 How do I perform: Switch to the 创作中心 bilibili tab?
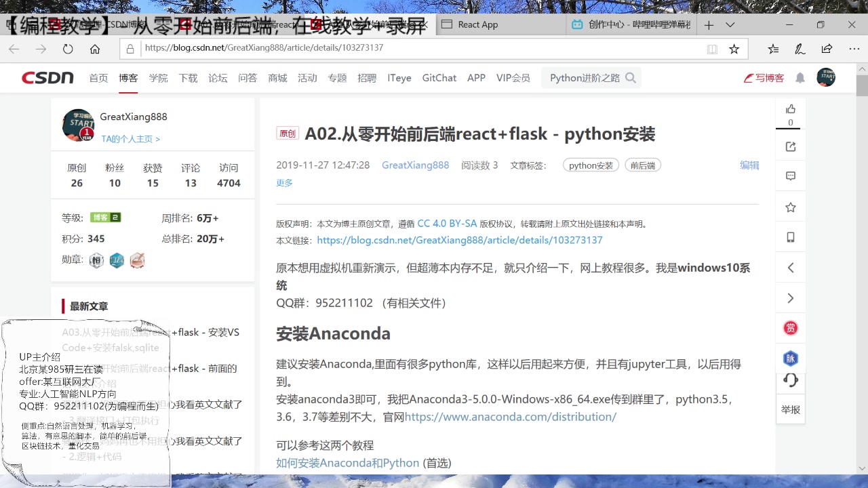631,24
